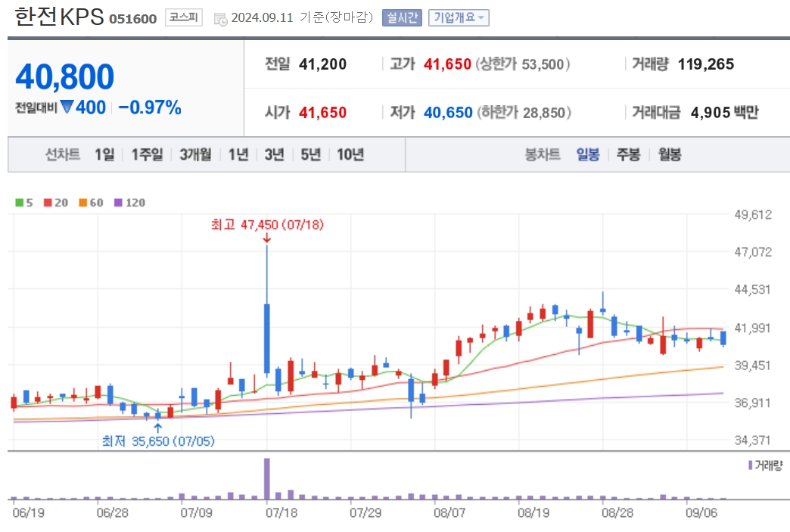The width and height of the screenshot is (790, 532).
Task: Click the green 5-day moving average legend
Action: pyautogui.click(x=24, y=203)
